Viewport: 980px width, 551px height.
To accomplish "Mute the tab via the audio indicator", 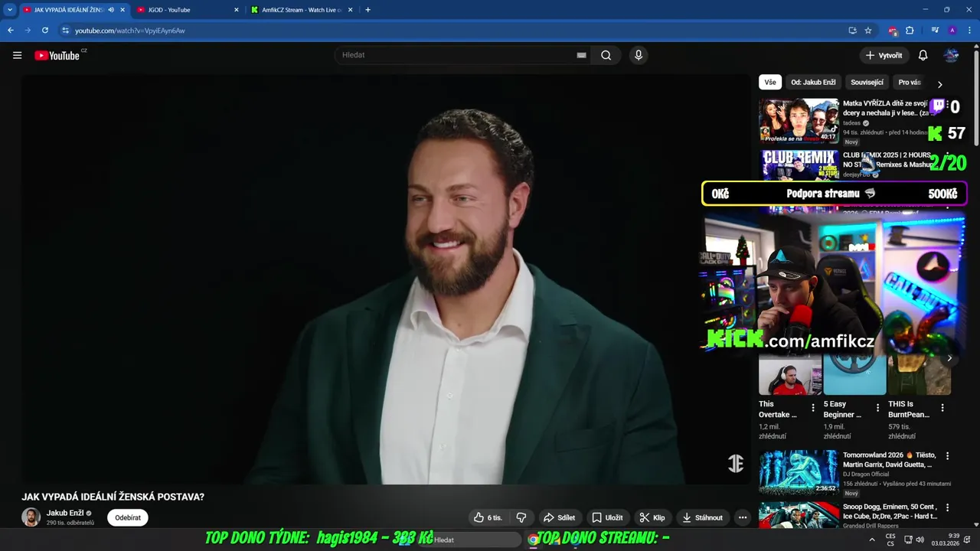I will click(x=111, y=10).
